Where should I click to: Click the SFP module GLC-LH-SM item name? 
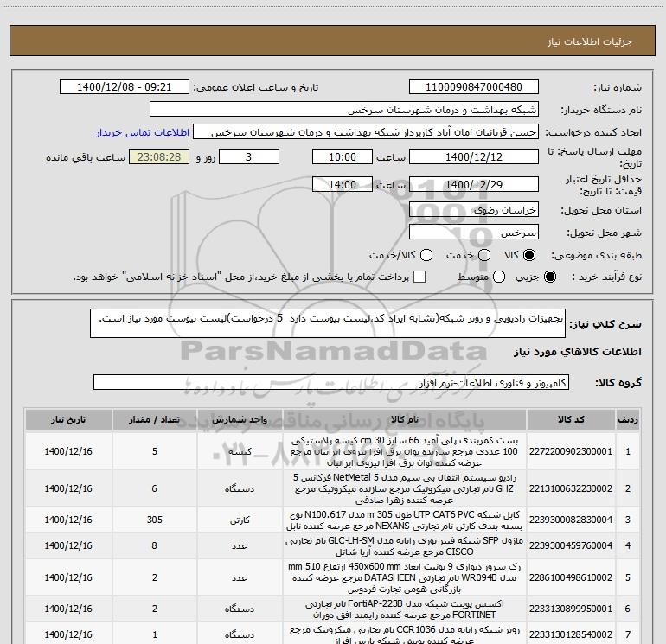click(405, 546)
